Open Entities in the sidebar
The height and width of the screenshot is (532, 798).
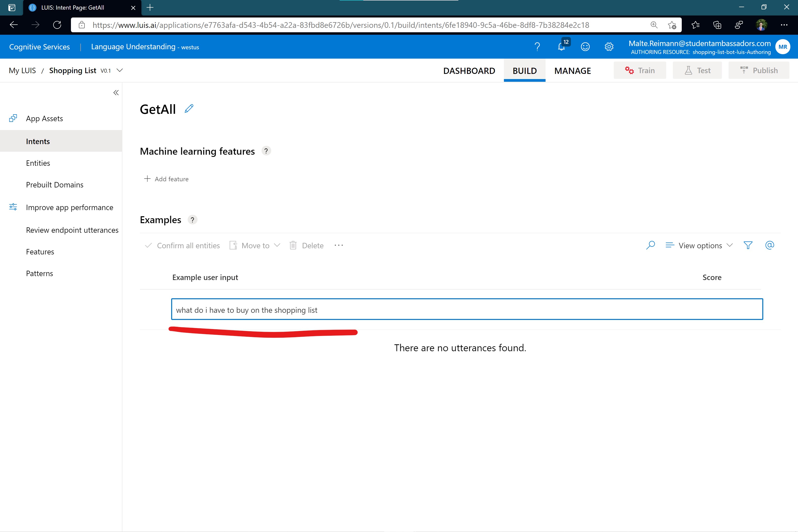[38, 163]
